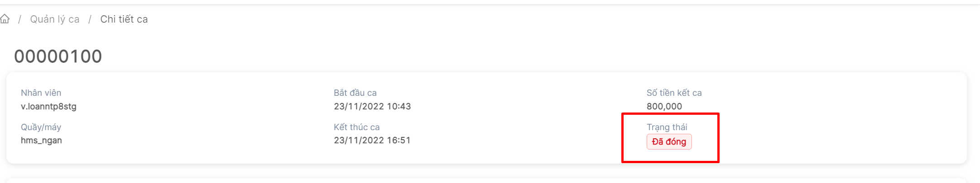980x183 pixels.
Task: Select the shift end time 23/11/2022 16:51
Action: [x=372, y=141]
